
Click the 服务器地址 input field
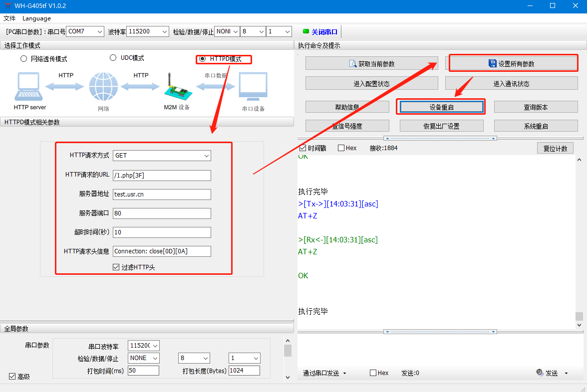click(162, 195)
